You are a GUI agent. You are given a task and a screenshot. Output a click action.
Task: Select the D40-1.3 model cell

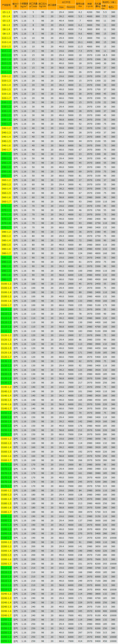(x=6, y=132)
